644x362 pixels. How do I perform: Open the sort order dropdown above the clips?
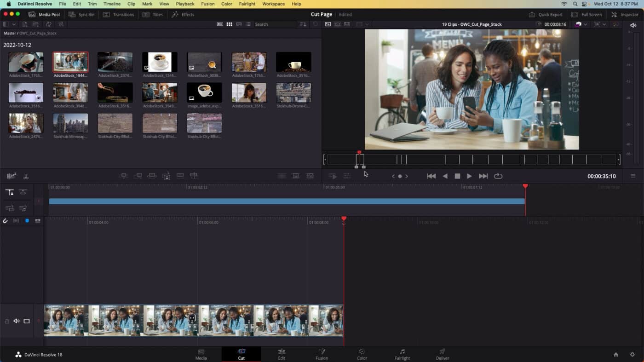tap(303, 24)
